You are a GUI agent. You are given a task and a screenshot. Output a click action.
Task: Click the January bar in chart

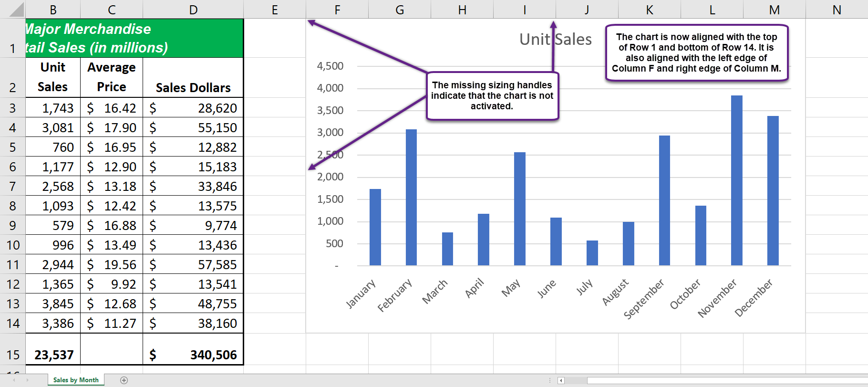tap(375, 227)
